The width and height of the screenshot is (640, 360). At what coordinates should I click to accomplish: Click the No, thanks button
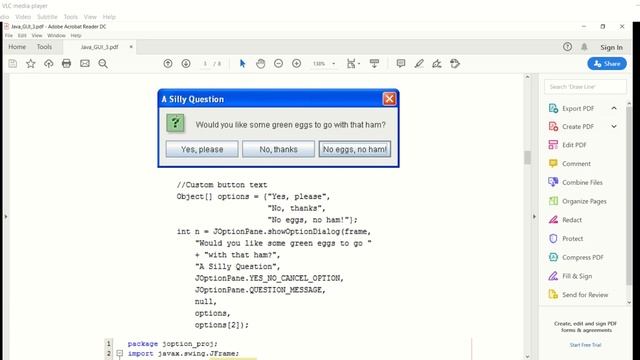click(278, 149)
